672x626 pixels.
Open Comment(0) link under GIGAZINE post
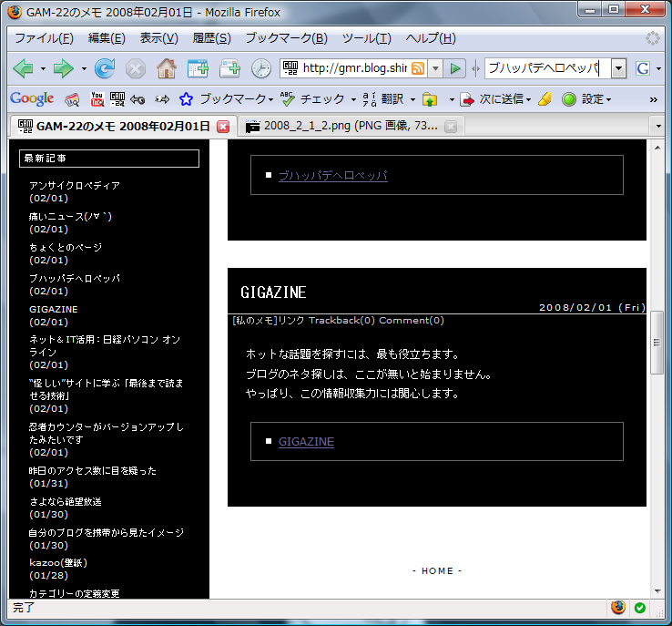click(x=412, y=320)
